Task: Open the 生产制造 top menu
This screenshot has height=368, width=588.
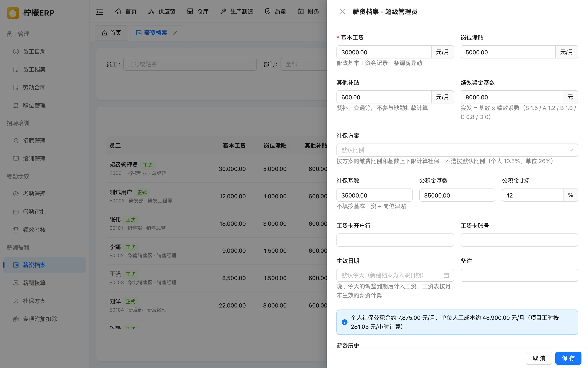Action: [237, 11]
